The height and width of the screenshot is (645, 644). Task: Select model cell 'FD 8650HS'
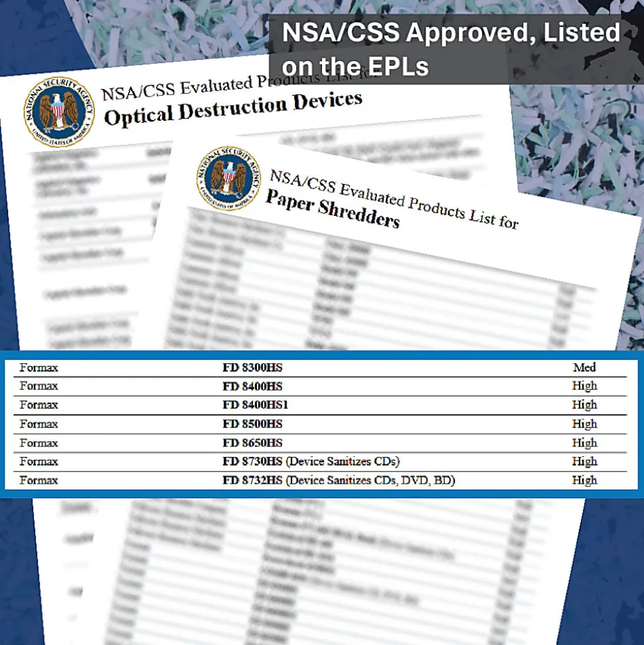(x=252, y=442)
